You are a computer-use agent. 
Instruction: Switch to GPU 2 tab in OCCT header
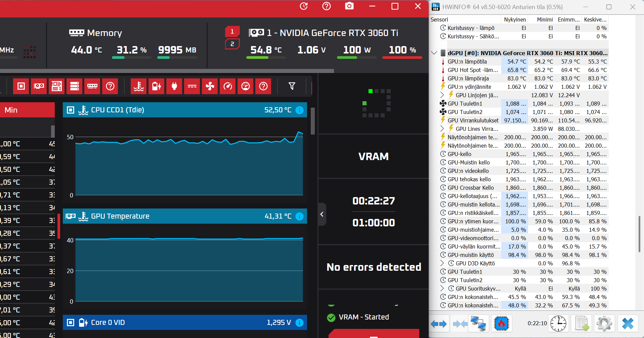tap(232, 44)
